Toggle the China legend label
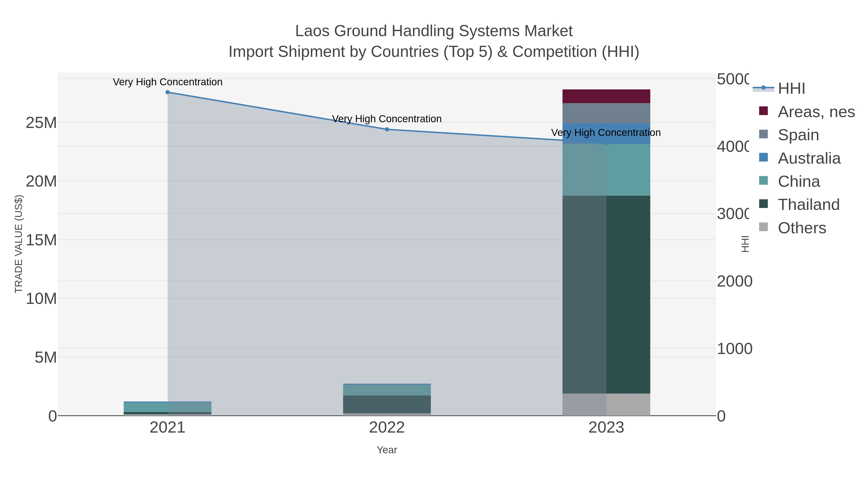This screenshot has height=488, width=868. [799, 181]
